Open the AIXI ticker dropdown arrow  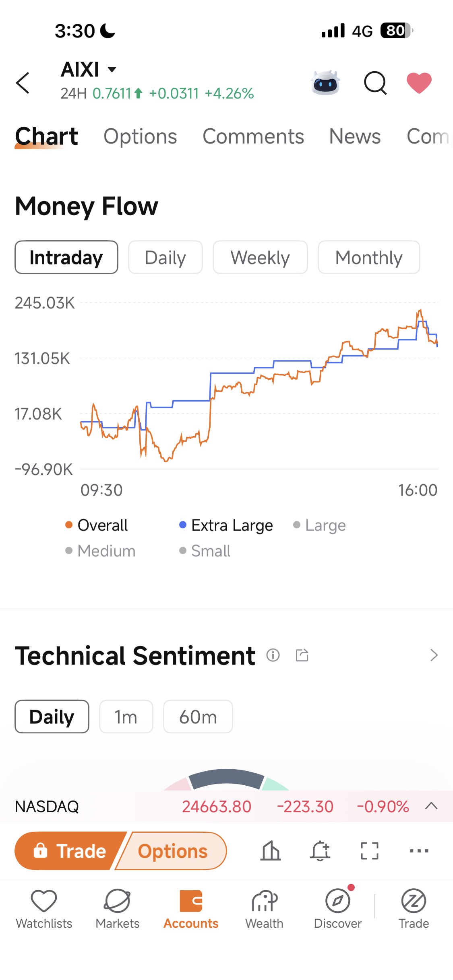pos(112,69)
